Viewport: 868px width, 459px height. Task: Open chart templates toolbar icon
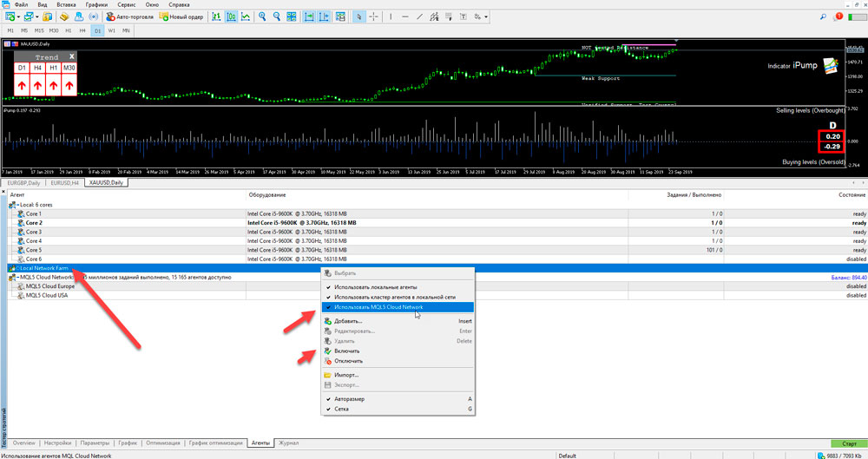[x=340, y=16]
